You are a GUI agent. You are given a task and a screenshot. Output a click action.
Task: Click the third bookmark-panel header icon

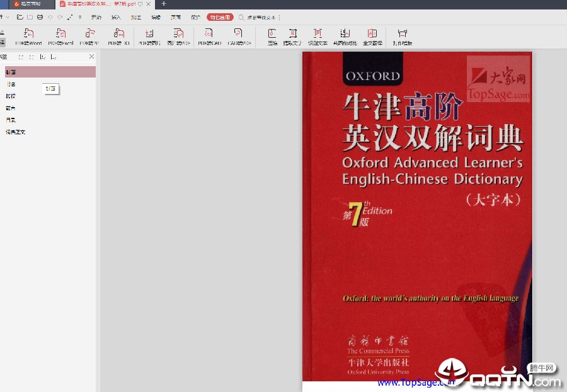[43, 57]
